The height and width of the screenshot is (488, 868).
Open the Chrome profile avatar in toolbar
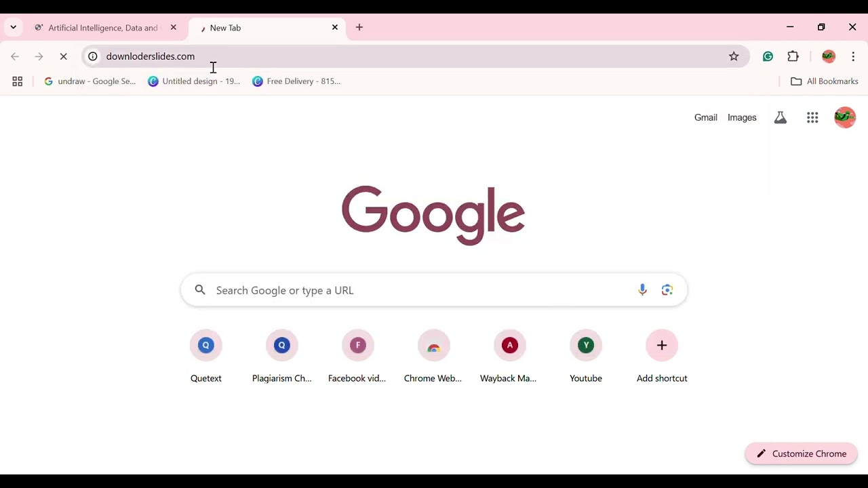pos(829,57)
